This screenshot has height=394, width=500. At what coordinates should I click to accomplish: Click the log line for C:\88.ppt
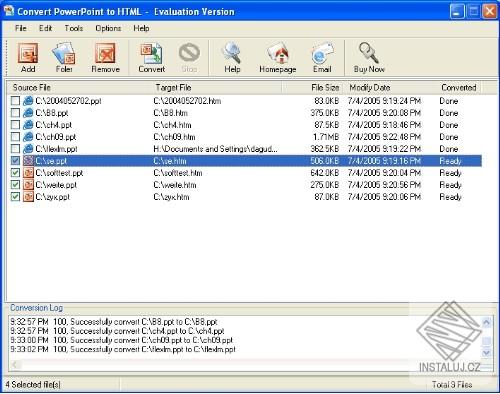[x=114, y=322]
